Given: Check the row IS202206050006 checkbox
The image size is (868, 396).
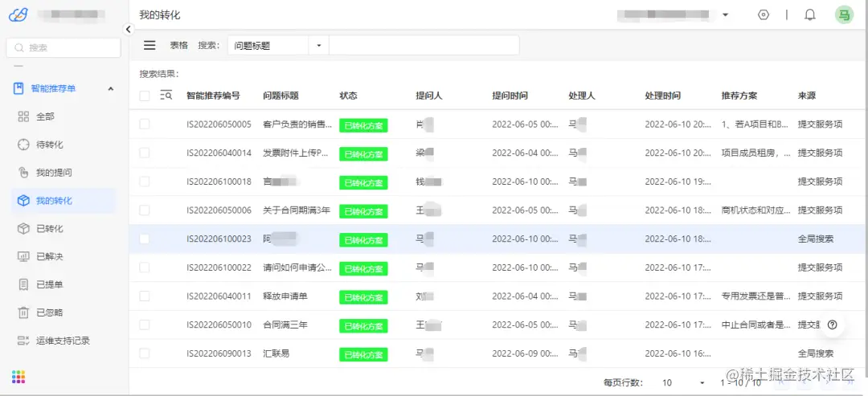Looking at the screenshot, I should pos(145,210).
